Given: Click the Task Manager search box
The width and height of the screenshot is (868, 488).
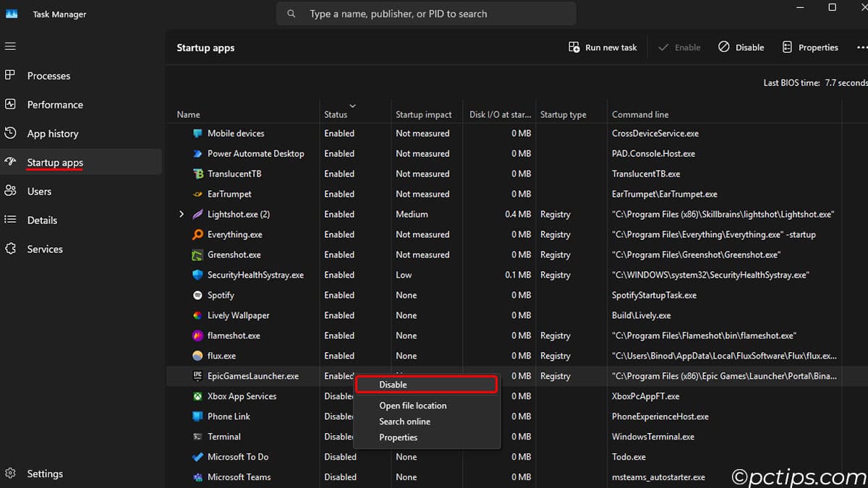Looking at the screenshot, I should (x=426, y=14).
